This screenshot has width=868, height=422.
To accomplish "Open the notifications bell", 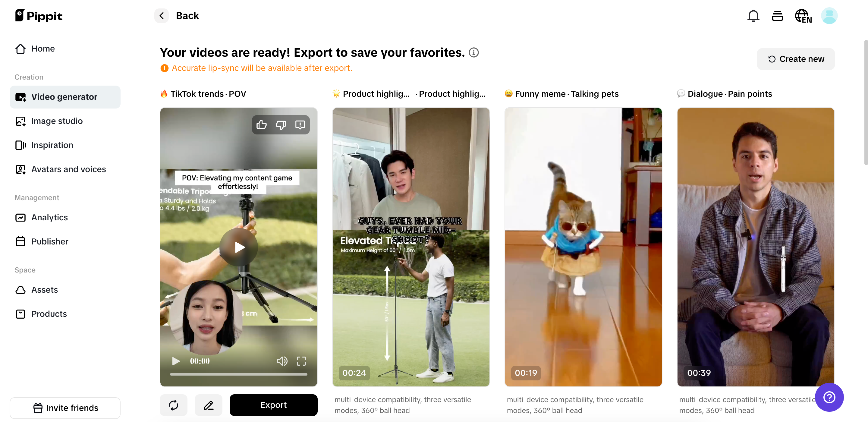I will pyautogui.click(x=753, y=16).
